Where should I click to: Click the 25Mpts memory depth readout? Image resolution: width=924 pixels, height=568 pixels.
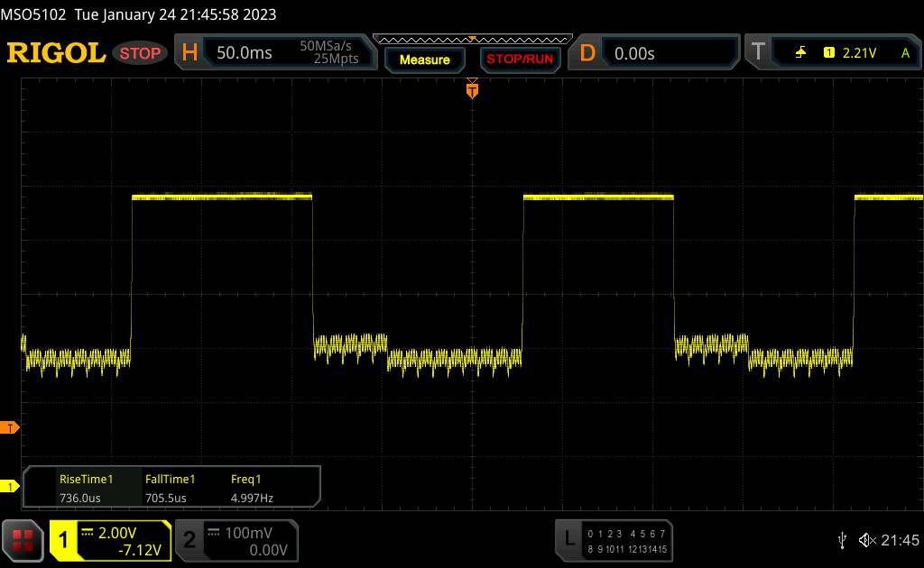coord(336,59)
